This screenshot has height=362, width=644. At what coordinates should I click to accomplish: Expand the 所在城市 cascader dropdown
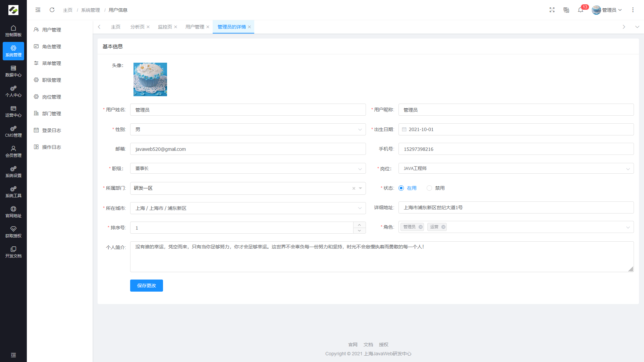pos(248,208)
